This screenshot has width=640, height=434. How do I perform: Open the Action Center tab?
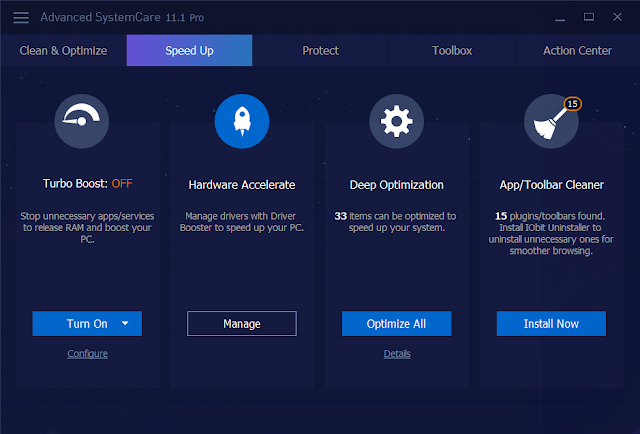click(577, 51)
